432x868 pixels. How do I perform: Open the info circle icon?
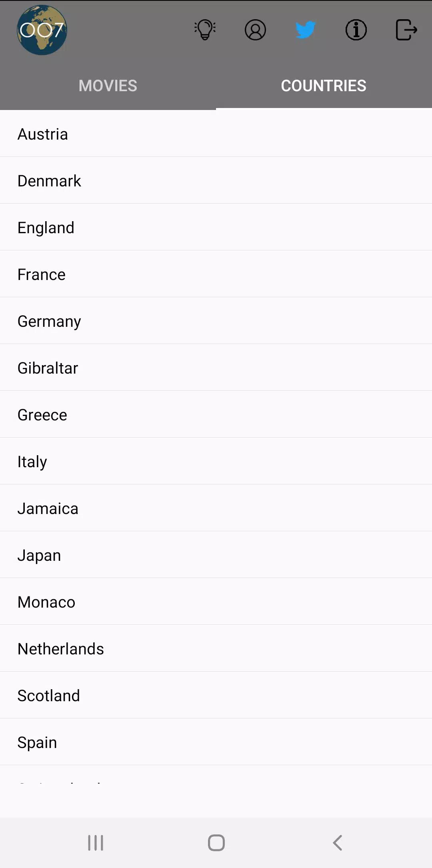tap(356, 30)
